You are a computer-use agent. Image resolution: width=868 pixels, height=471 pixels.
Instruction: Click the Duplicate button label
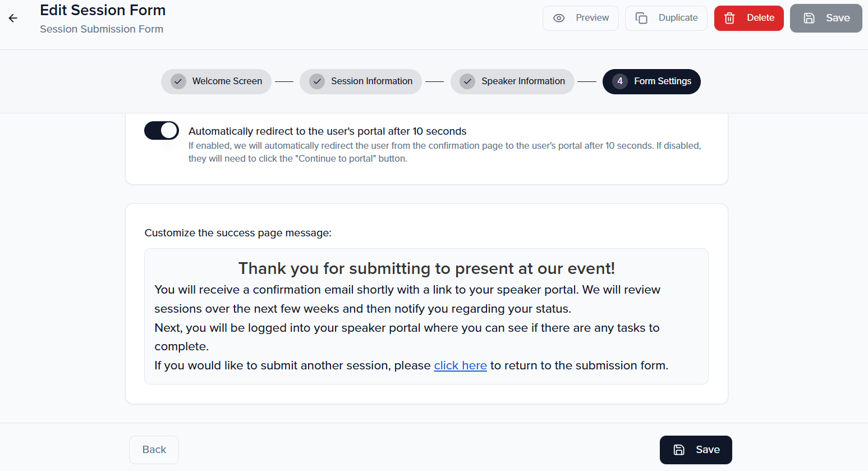pos(678,18)
